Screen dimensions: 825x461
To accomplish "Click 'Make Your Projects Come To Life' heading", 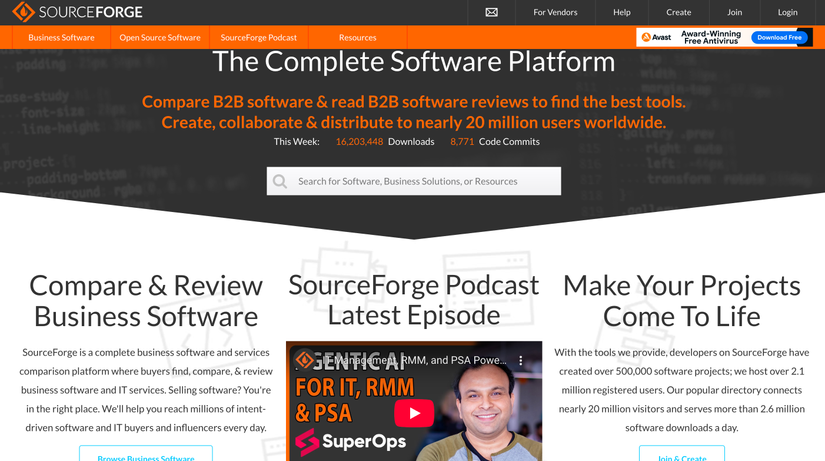I will (682, 301).
